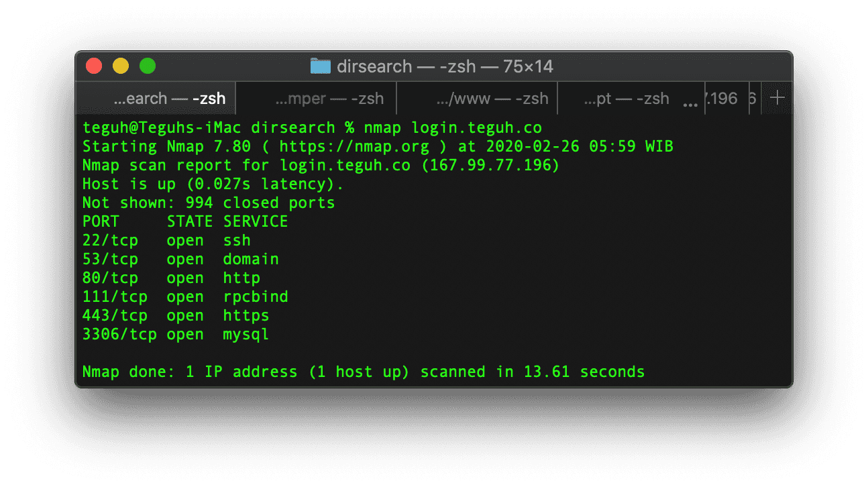This screenshot has width=868, height=487.
Task: Click the 'nmap login.teguh.co' command text
Action: click(453, 128)
